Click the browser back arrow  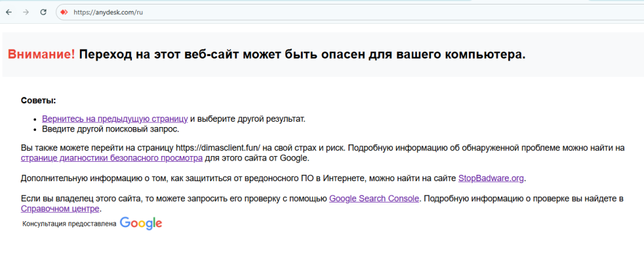(8, 12)
